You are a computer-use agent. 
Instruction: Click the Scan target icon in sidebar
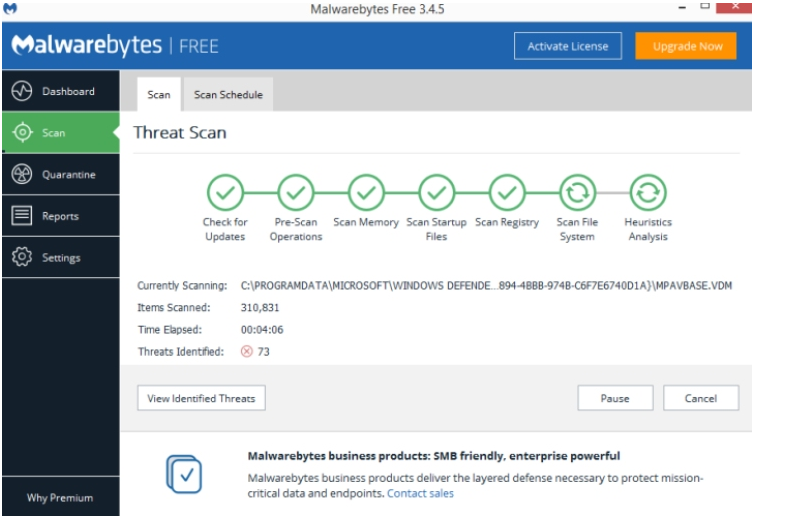(22, 133)
